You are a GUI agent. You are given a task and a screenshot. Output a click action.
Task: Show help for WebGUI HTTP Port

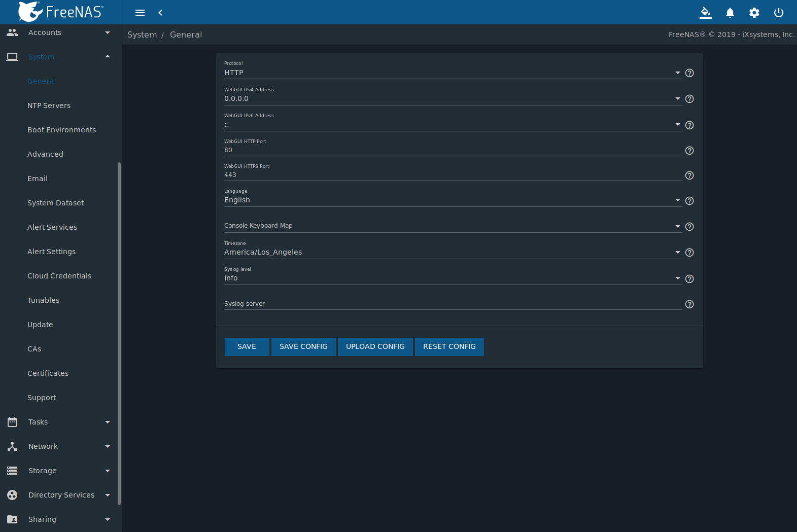(x=689, y=151)
